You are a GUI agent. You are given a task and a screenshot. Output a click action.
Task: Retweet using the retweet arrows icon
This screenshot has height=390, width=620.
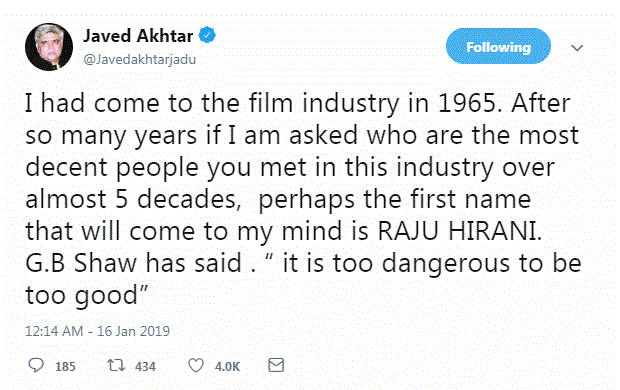(116, 365)
